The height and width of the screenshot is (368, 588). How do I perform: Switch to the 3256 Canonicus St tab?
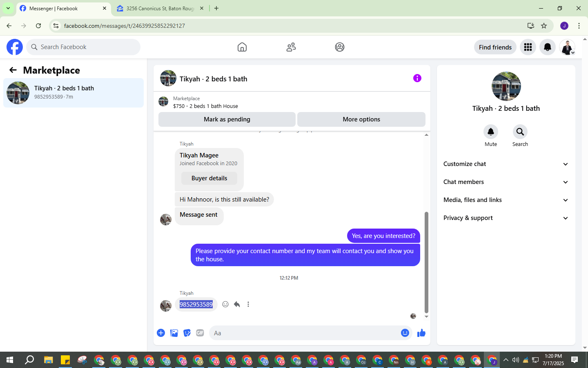point(160,8)
